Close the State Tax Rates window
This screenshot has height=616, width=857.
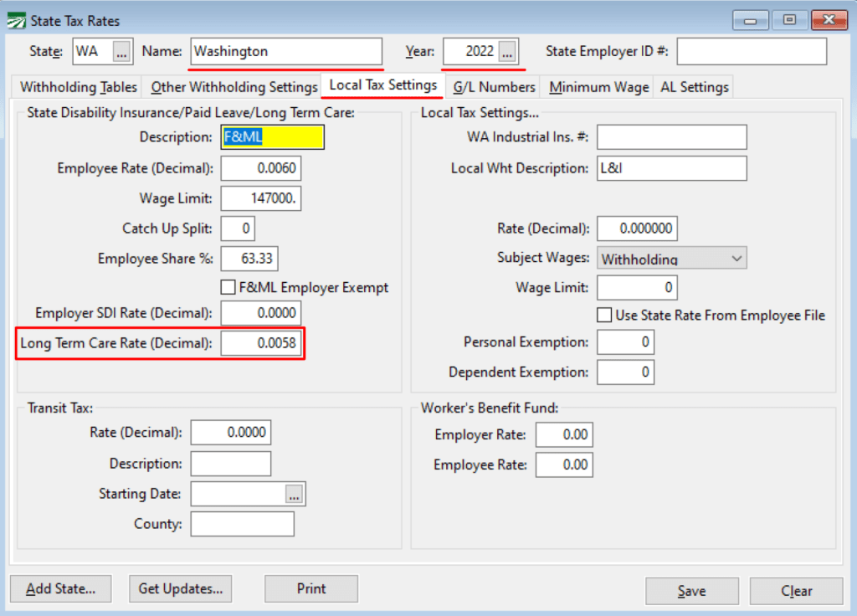tap(829, 20)
